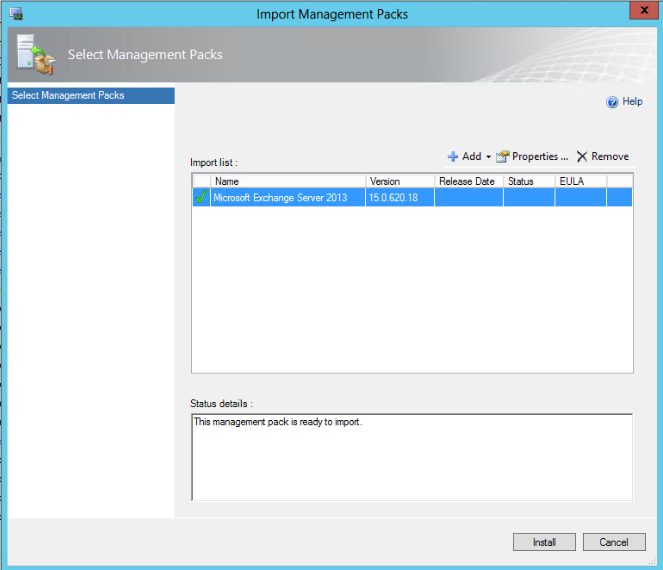Open the Add dropdown arrow

(488, 157)
